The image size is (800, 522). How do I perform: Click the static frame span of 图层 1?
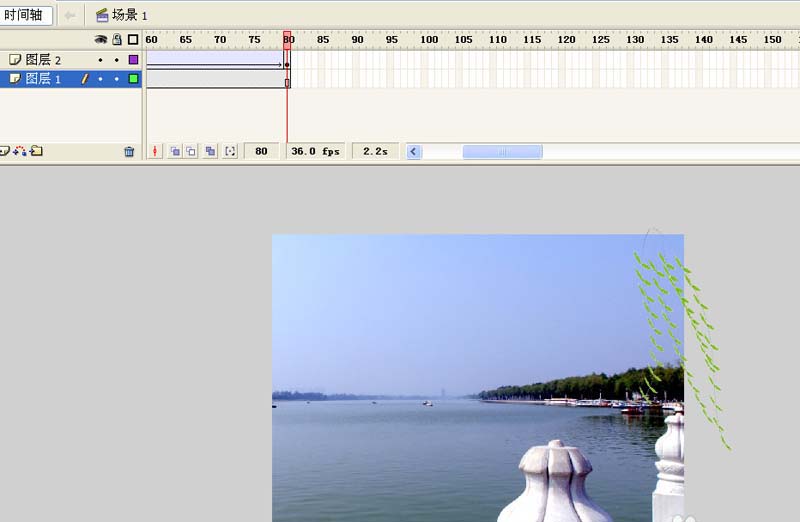215,79
